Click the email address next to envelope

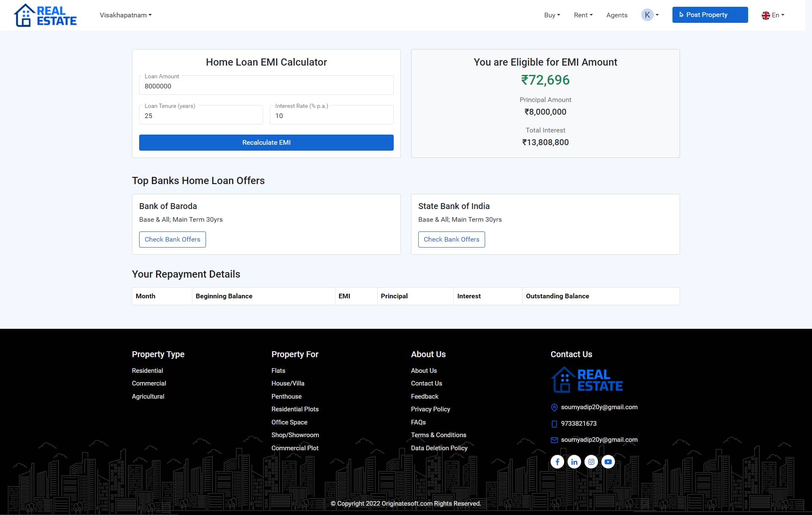click(x=599, y=440)
